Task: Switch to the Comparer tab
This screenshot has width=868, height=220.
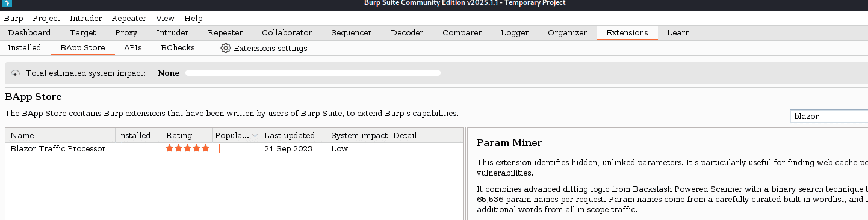Action: (x=462, y=33)
